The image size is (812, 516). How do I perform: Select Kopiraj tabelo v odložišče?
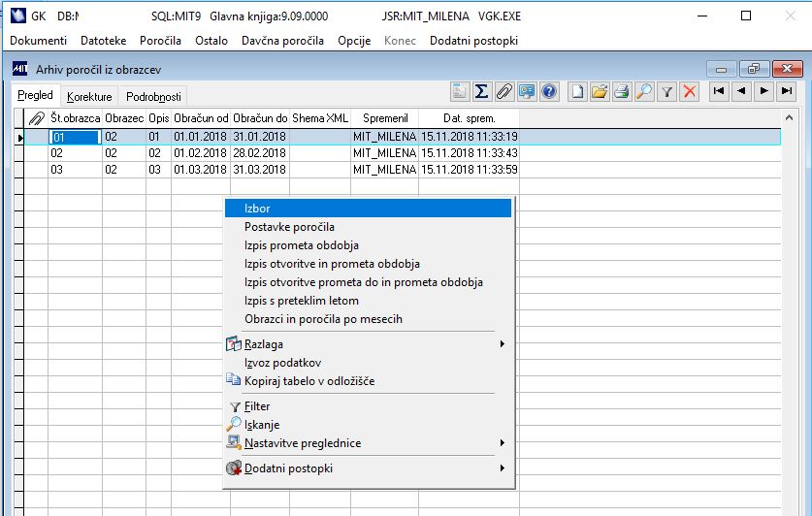click(x=369, y=381)
